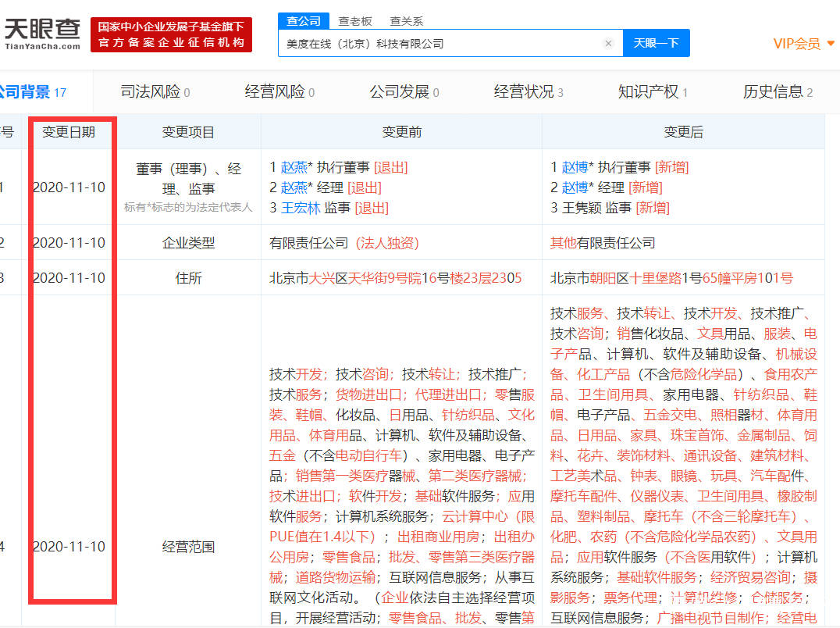
Task: Click the 住所 change item cell
Action: (x=189, y=278)
